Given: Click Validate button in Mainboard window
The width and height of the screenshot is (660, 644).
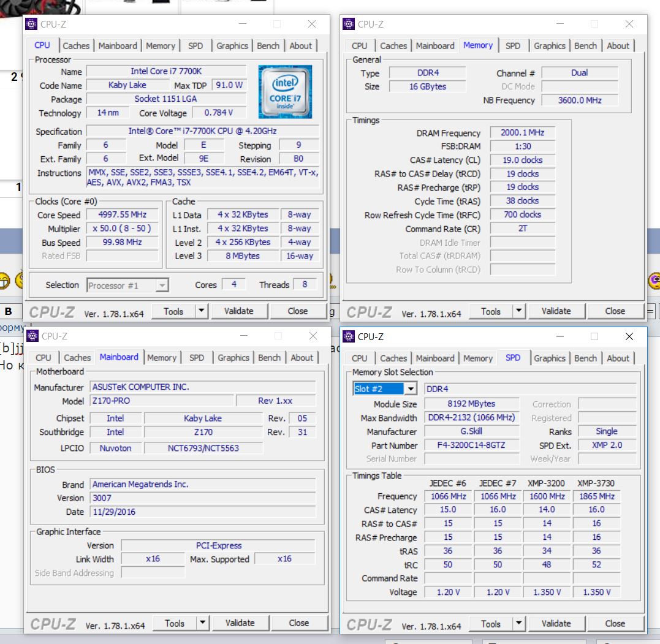Looking at the screenshot, I should pyautogui.click(x=240, y=623).
